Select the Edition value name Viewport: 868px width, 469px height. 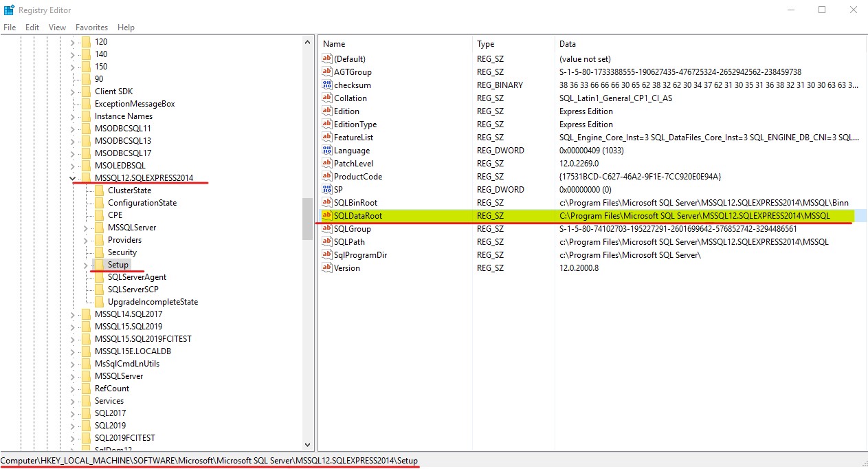[346, 111]
